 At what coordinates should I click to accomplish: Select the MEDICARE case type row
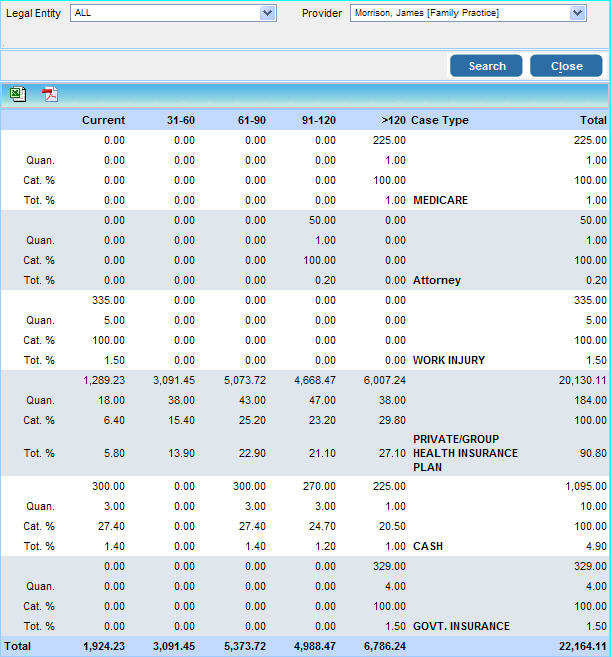(441, 200)
